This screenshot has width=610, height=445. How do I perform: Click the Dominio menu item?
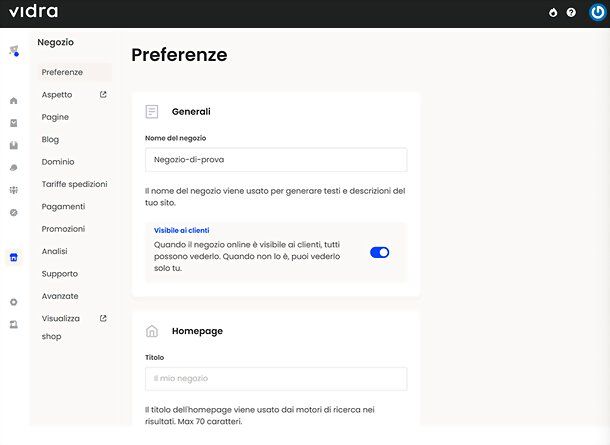(58, 162)
